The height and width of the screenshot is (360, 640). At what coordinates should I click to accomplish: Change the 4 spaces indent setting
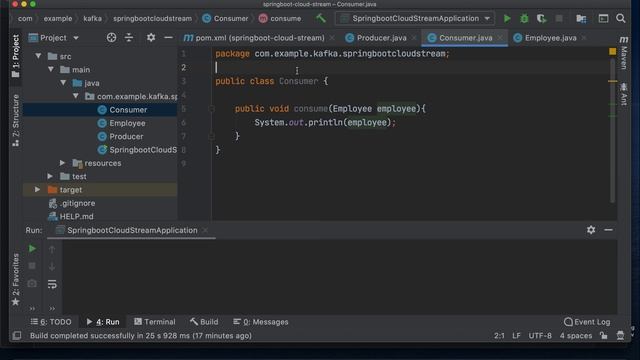coord(576,336)
